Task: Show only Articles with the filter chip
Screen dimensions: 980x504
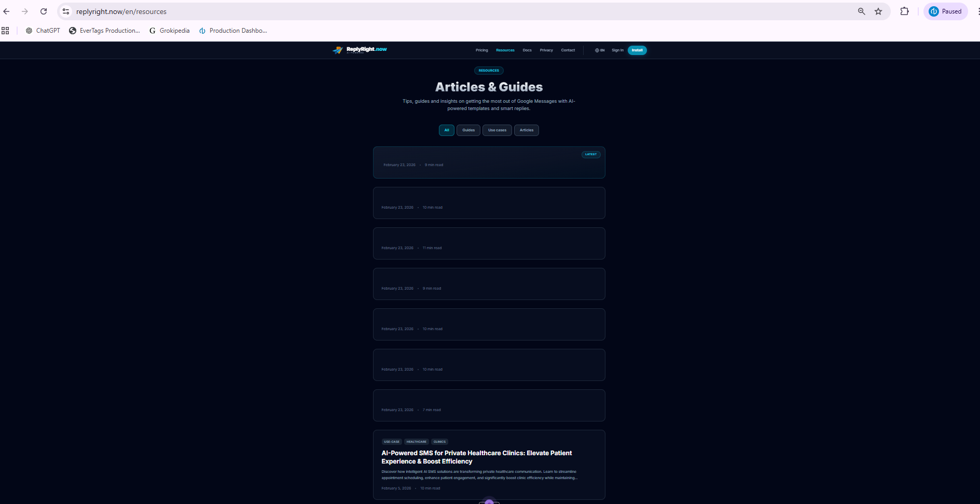Action: pos(526,130)
